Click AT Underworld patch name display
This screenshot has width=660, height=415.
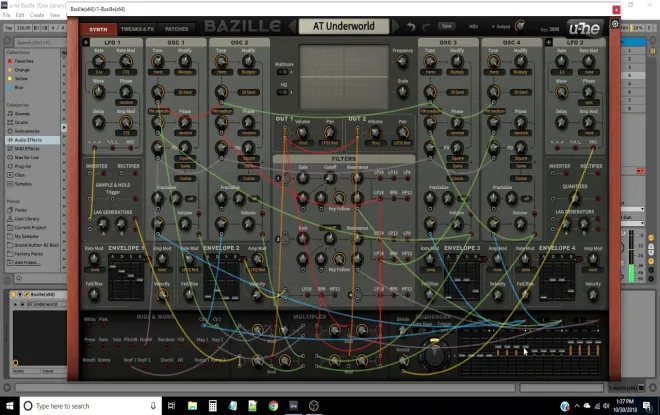(x=343, y=26)
